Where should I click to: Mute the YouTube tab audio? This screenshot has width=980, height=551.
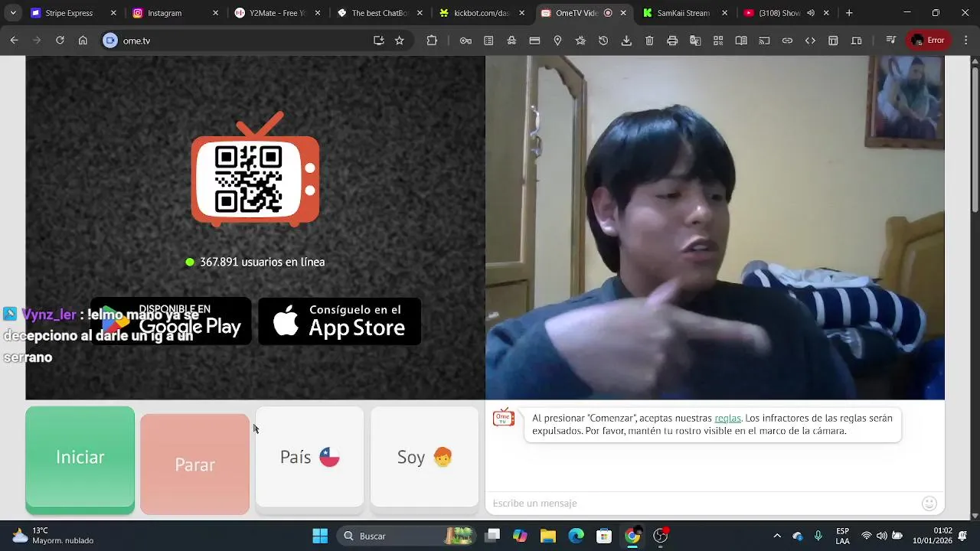point(811,13)
